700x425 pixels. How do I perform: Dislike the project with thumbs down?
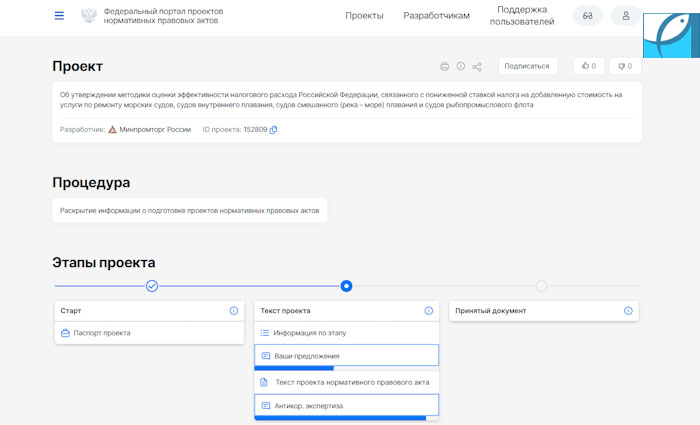click(x=625, y=66)
